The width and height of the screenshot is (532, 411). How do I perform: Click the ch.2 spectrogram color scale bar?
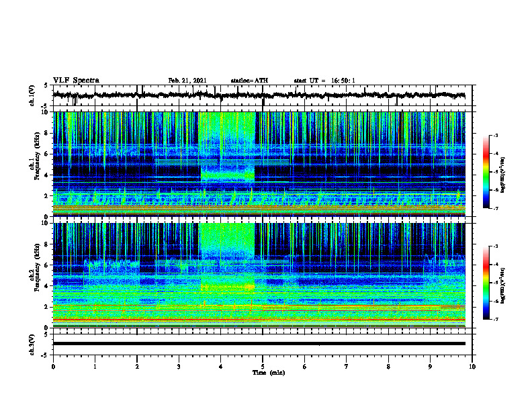[x=486, y=283]
